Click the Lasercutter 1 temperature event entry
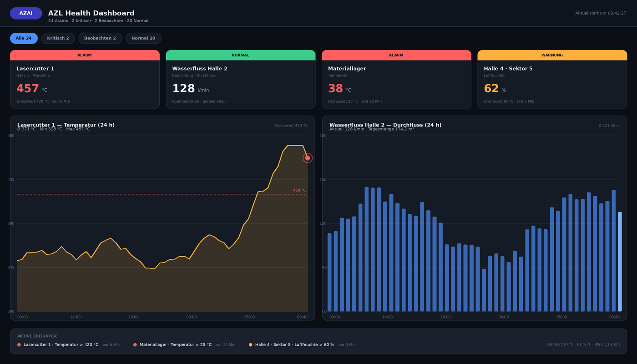The image size is (637, 364). point(68,344)
